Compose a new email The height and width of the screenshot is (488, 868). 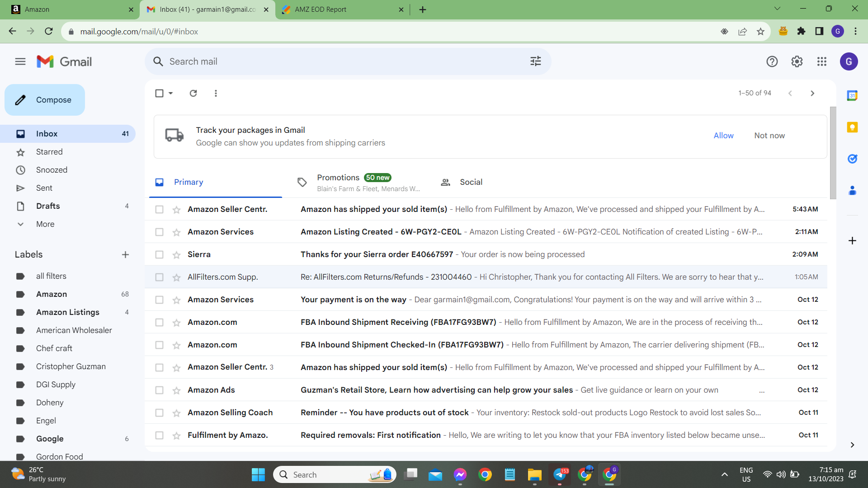pyautogui.click(x=45, y=100)
